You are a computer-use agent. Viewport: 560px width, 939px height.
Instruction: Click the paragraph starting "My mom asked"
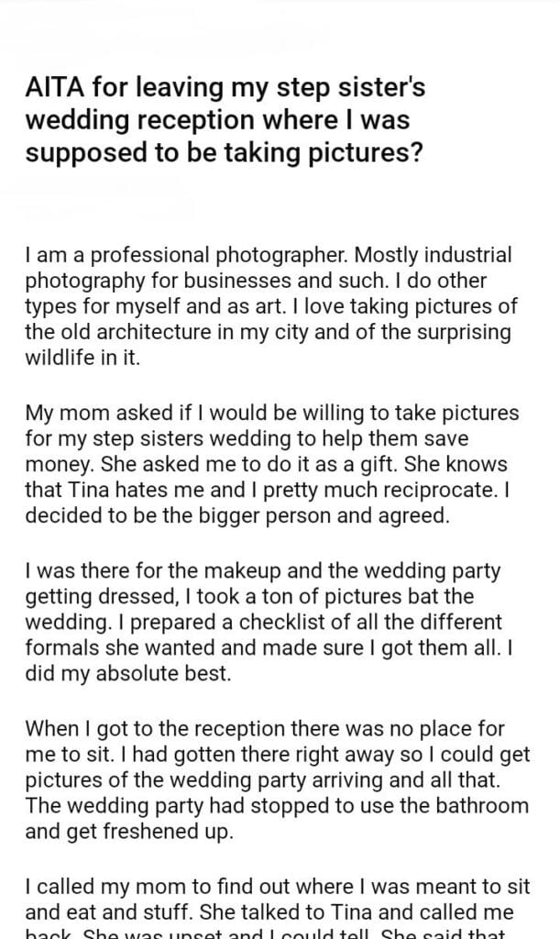point(271,463)
